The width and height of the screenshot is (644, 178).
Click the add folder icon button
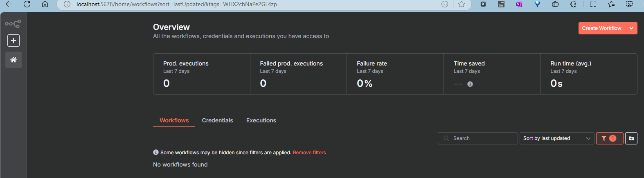(x=631, y=138)
